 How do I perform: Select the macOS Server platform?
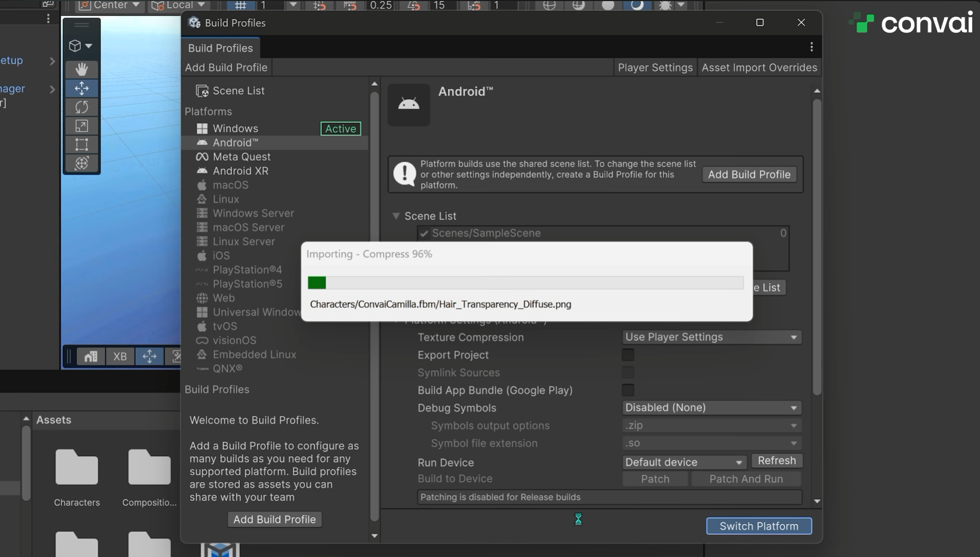click(275, 227)
